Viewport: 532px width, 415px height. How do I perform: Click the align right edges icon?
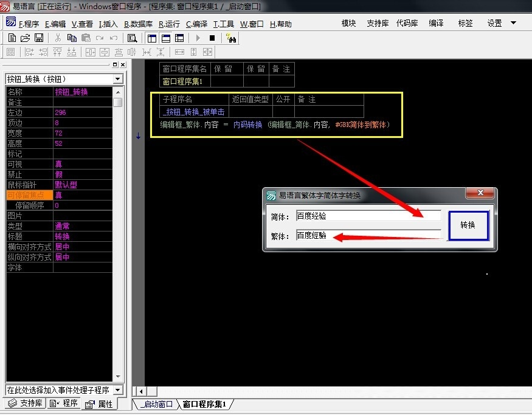pos(43,52)
